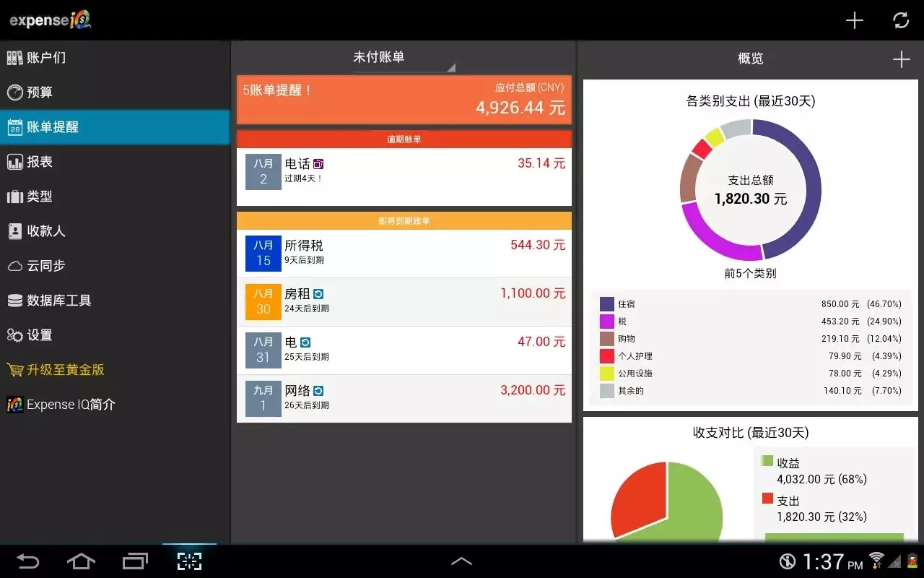Click the 账单提醒 calendar icon

pyautogui.click(x=14, y=127)
